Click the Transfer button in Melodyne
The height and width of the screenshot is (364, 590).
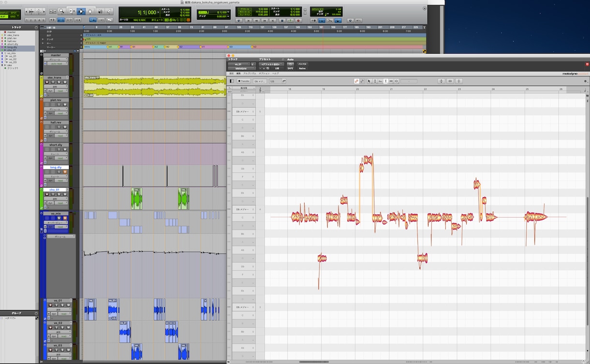tap(244, 81)
